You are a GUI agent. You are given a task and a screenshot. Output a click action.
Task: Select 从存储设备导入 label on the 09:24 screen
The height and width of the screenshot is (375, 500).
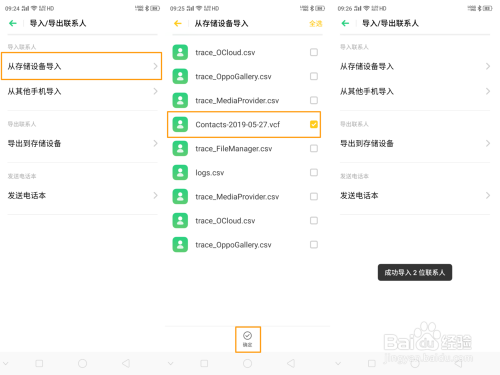pos(34,66)
